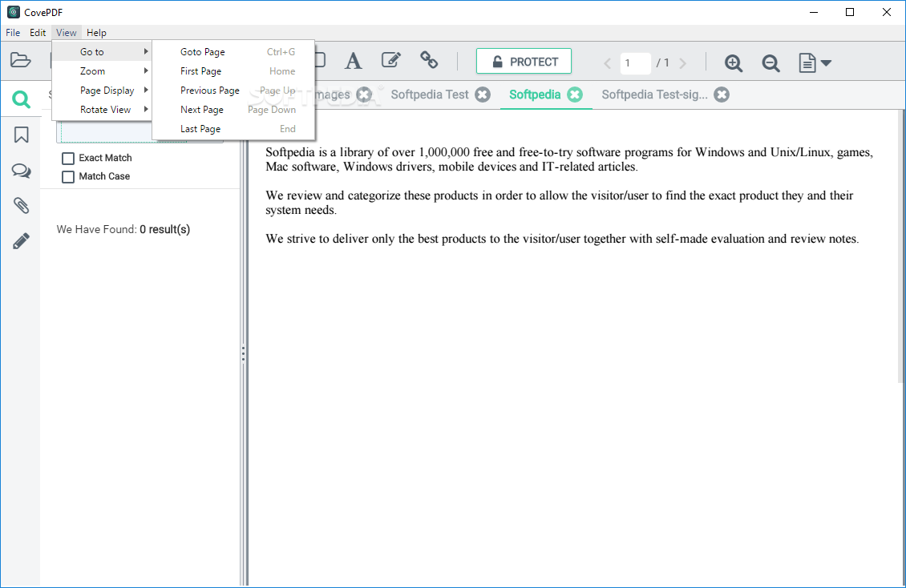The height and width of the screenshot is (588, 906).
Task: Click the CovePDF app logo icon
Action: click(14, 12)
